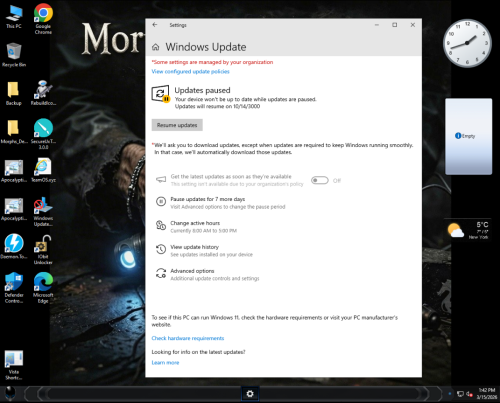The width and height of the screenshot is (500, 403).
Task: Open the Recycle Bin desktop icon
Action: pyautogui.click(x=14, y=55)
